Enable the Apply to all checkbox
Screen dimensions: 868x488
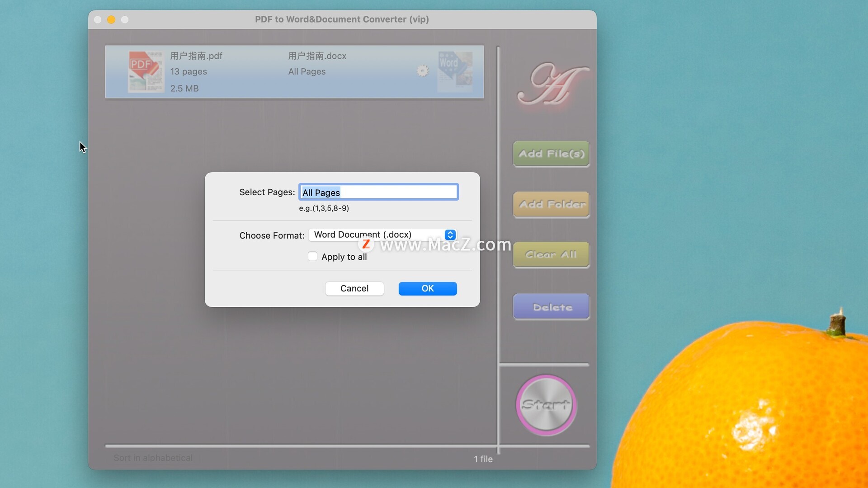tap(312, 256)
